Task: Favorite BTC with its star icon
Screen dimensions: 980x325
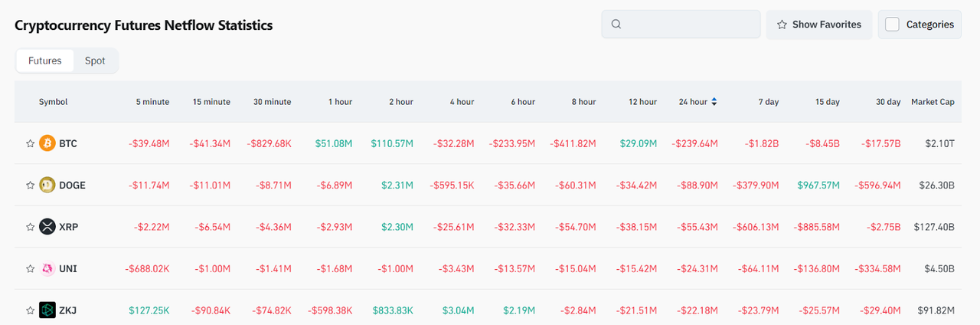Action: coord(30,143)
